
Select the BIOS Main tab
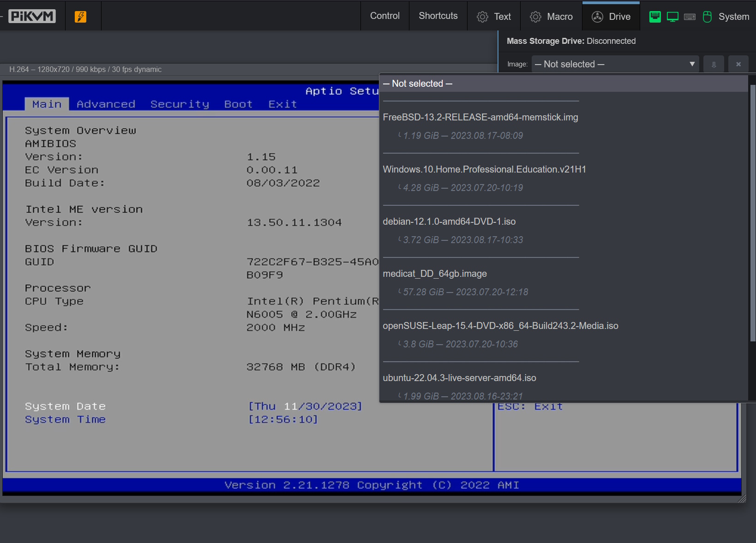[x=47, y=104]
